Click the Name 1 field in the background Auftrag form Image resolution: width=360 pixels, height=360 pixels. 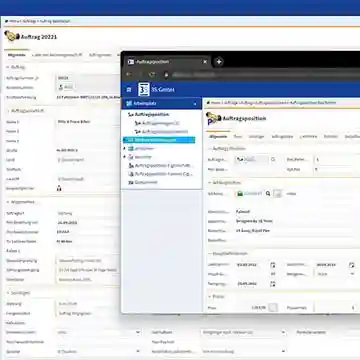coord(87,122)
